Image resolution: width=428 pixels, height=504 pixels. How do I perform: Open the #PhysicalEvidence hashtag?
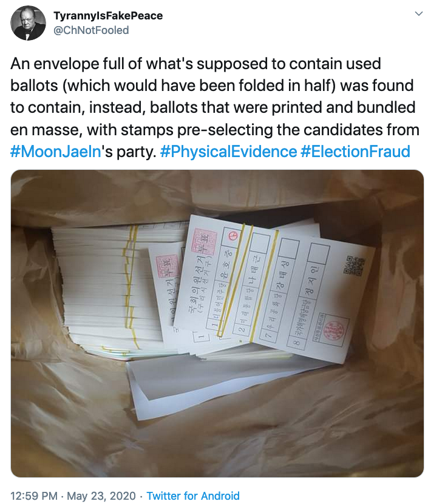[228, 152]
